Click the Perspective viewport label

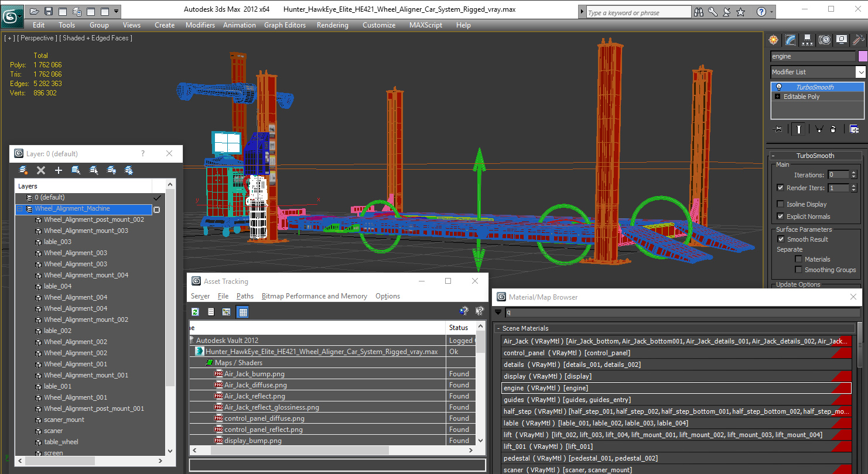pyautogui.click(x=37, y=38)
